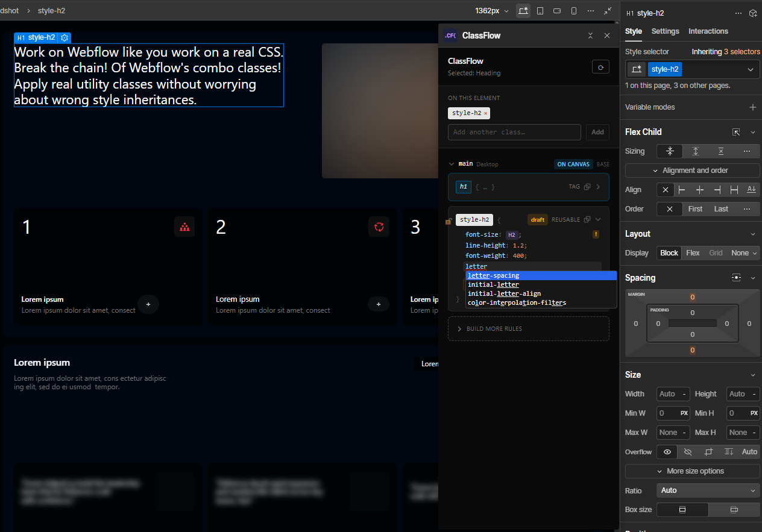Open style selector dropdown arrow
Screen dimensions: 762x532
[751, 69]
